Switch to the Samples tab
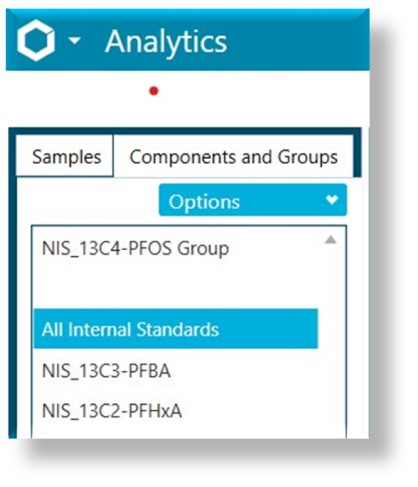Image resolution: width=418 pixels, height=487 pixels. pos(65,156)
